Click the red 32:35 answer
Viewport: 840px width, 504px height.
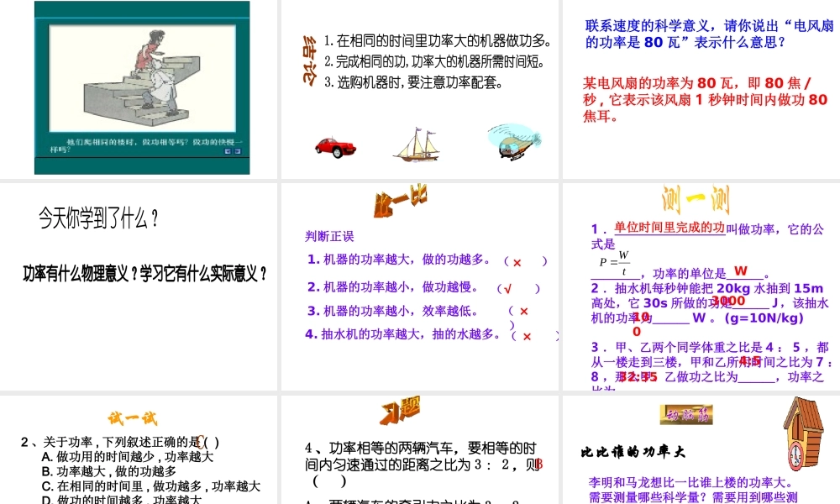[638, 377]
